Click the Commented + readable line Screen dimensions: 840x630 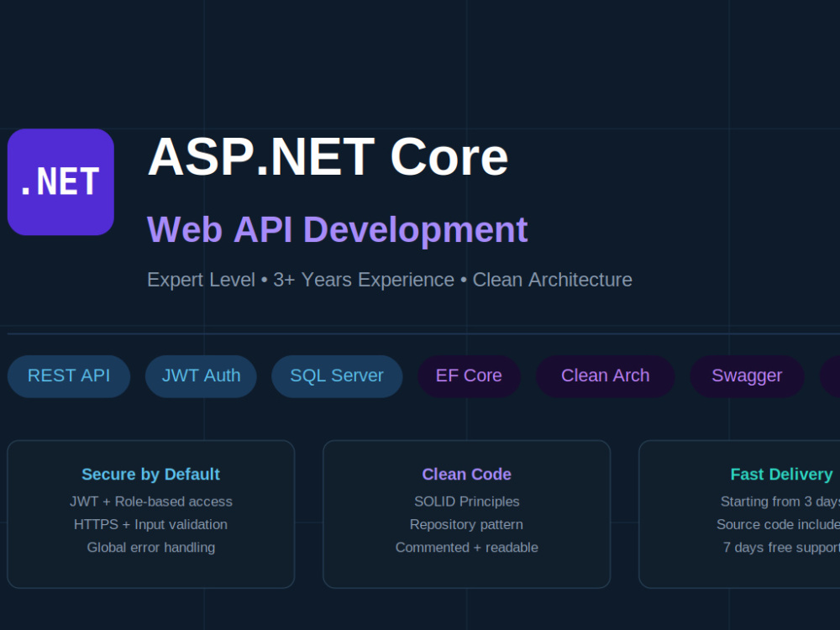point(466,548)
